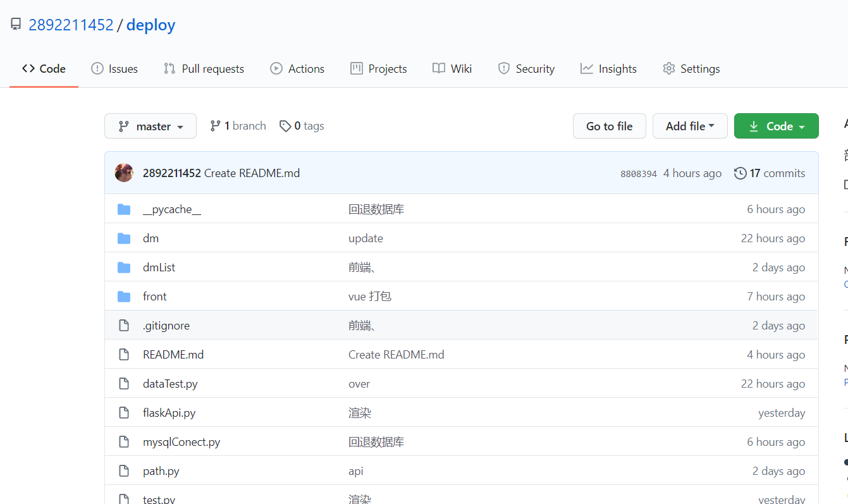848x504 pixels.
Task: Click the Go to file button
Action: (610, 126)
